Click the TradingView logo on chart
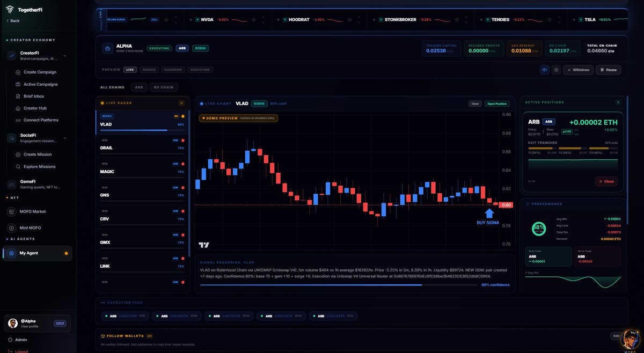The width and height of the screenshot is (644, 353). [x=204, y=245]
